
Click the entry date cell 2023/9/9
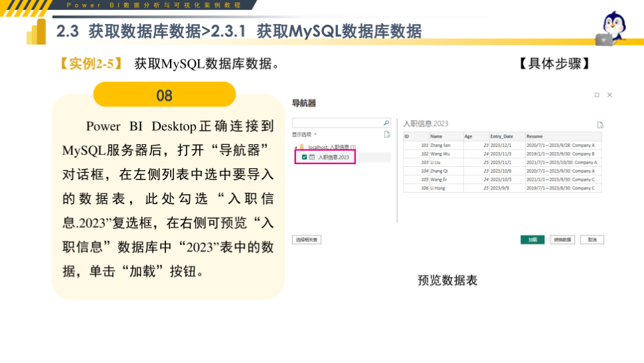coord(507,188)
